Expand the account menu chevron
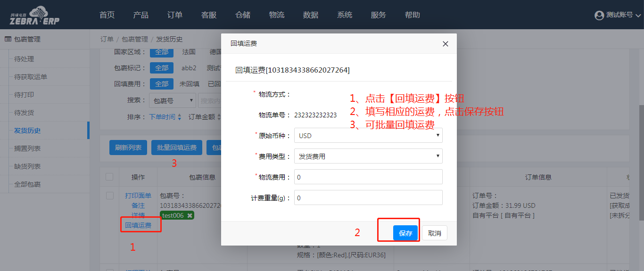The width and height of the screenshot is (644, 271). [x=638, y=16]
